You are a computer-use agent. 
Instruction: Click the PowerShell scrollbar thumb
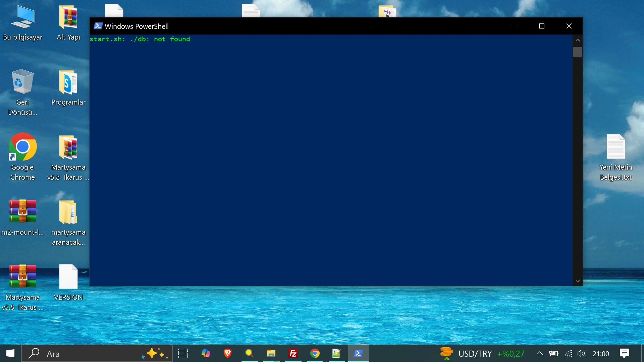tap(578, 52)
